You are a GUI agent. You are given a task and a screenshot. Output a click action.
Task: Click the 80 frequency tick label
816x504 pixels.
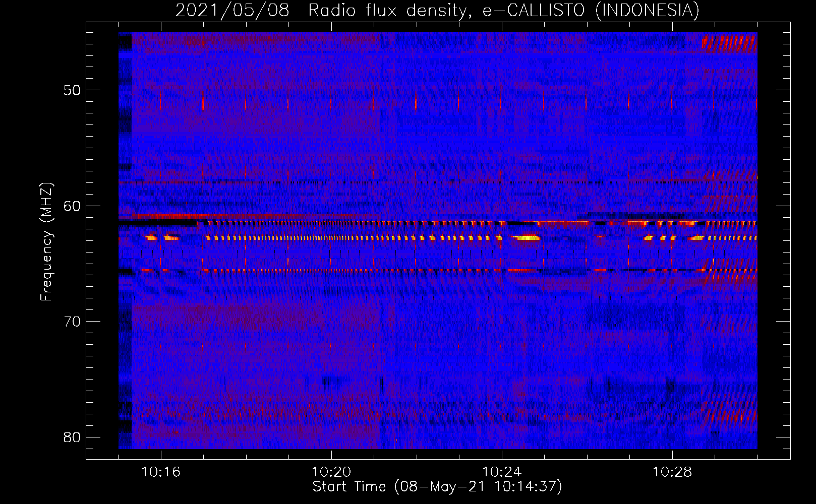tap(72, 437)
